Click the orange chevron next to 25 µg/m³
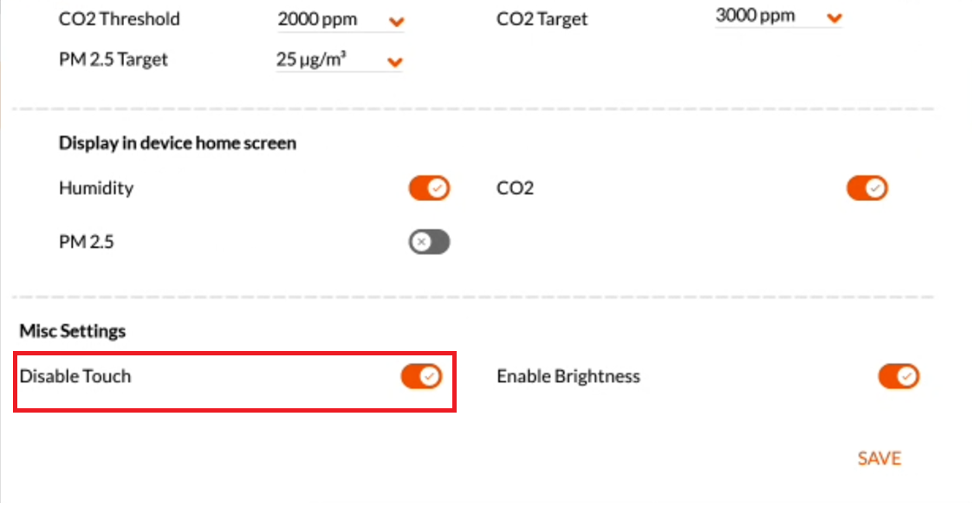Viewport: 980px width, 514px height. pos(395,62)
